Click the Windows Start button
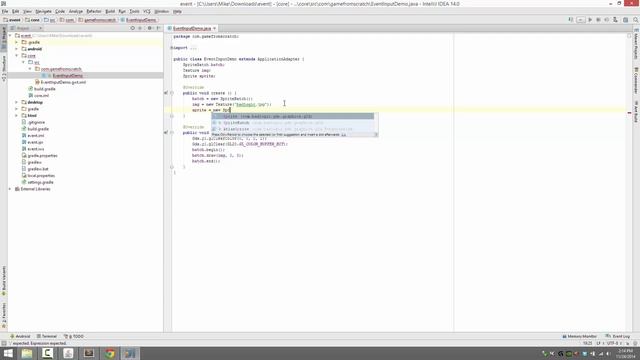The width and height of the screenshot is (640, 360). click(x=8, y=353)
